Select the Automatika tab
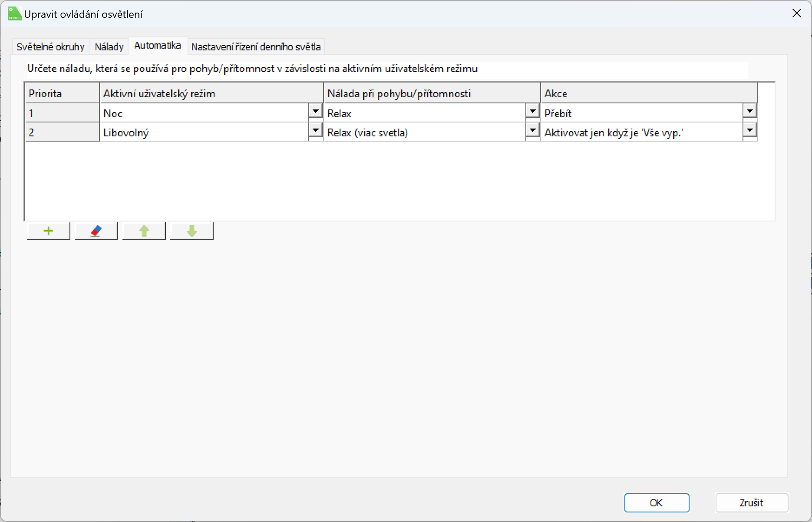This screenshot has width=812, height=522. 157,46
